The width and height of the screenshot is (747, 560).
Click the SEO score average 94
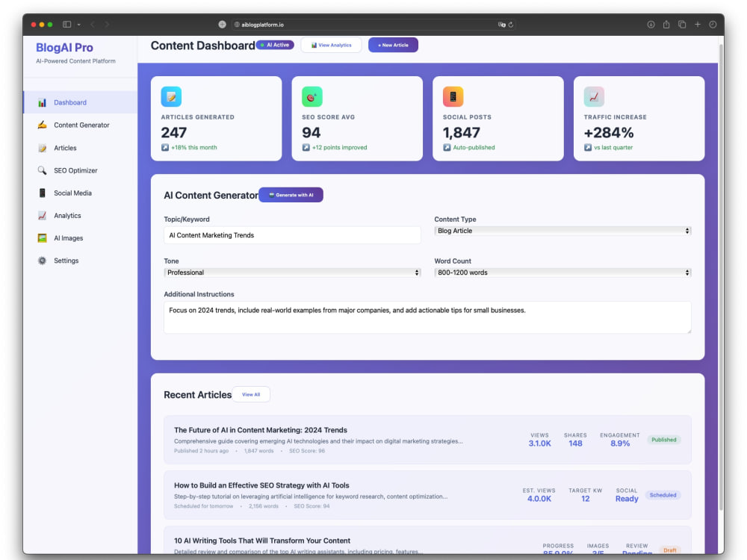311,132
